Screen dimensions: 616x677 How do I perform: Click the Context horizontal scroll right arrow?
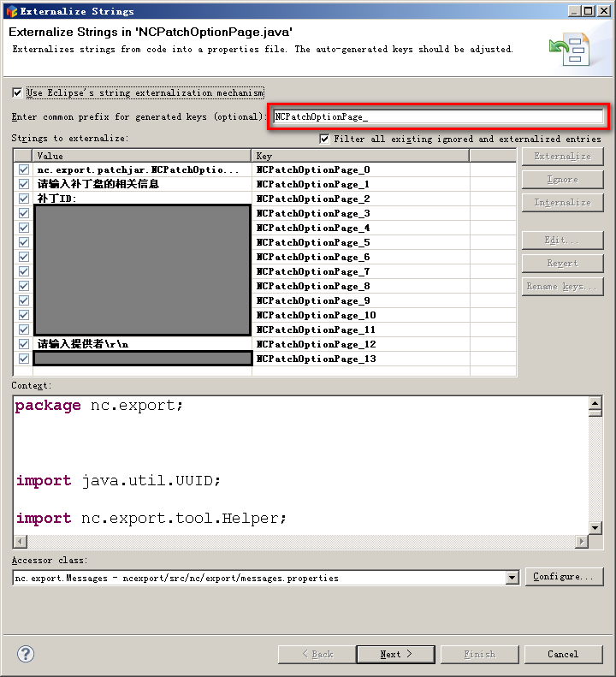582,541
